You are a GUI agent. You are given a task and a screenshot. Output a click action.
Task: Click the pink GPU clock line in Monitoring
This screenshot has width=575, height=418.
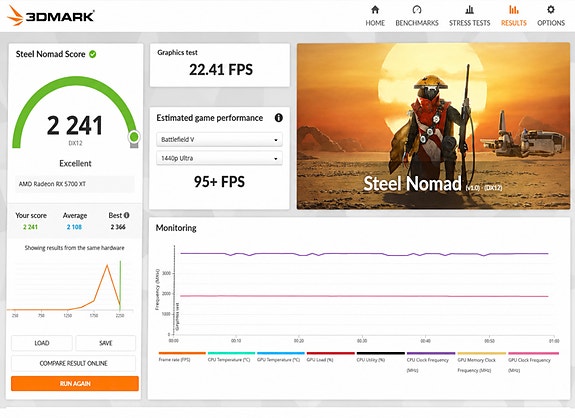pyautogui.click(x=364, y=296)
